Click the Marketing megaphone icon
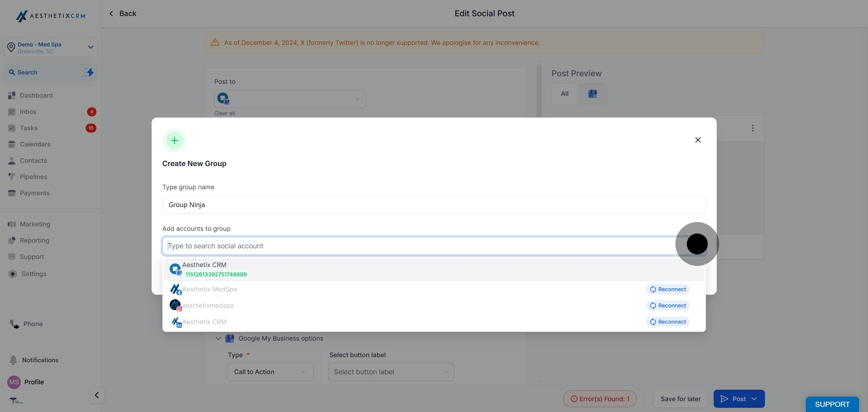The width and height of the screenshot is (868, 412). [x=12, y=224]
